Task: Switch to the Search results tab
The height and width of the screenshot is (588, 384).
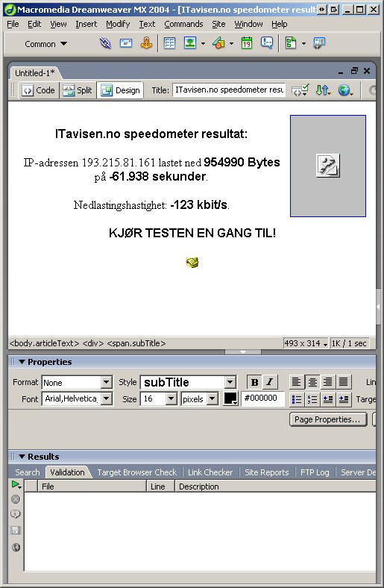Action: tap(27, 472)
